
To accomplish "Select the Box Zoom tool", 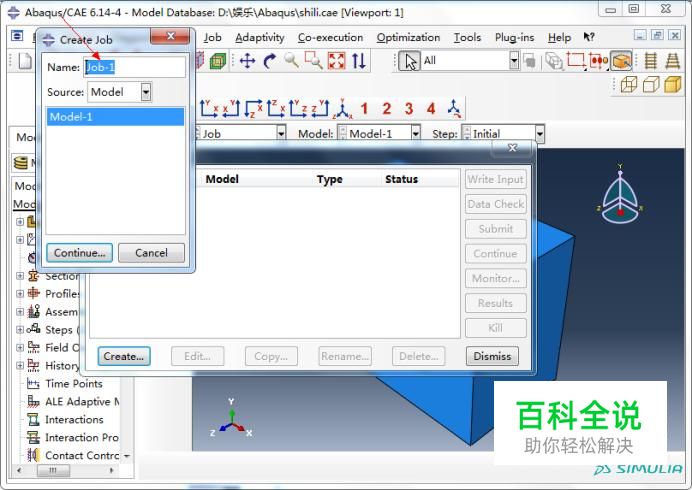I will pyautogui.click(x=313, y=60).
